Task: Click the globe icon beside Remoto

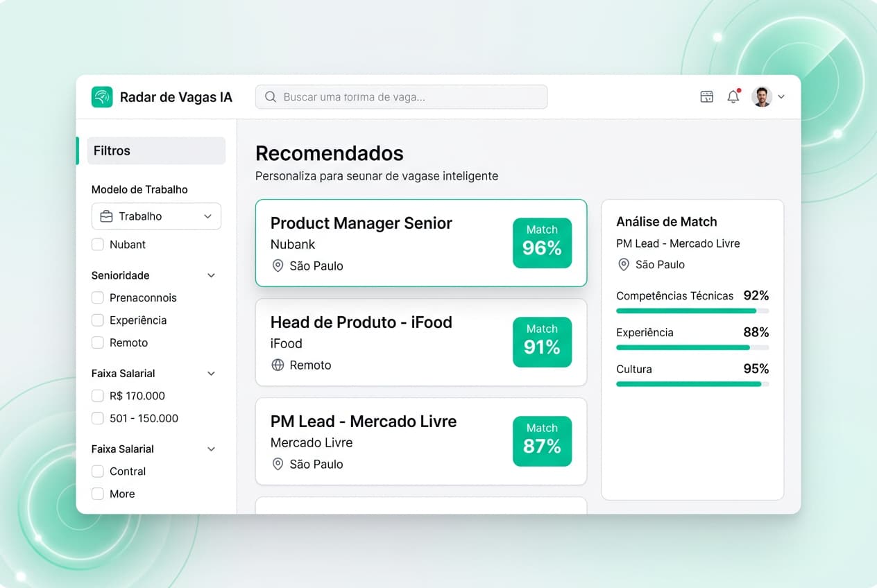Action: pyautogui.click(x=278, y=365)
